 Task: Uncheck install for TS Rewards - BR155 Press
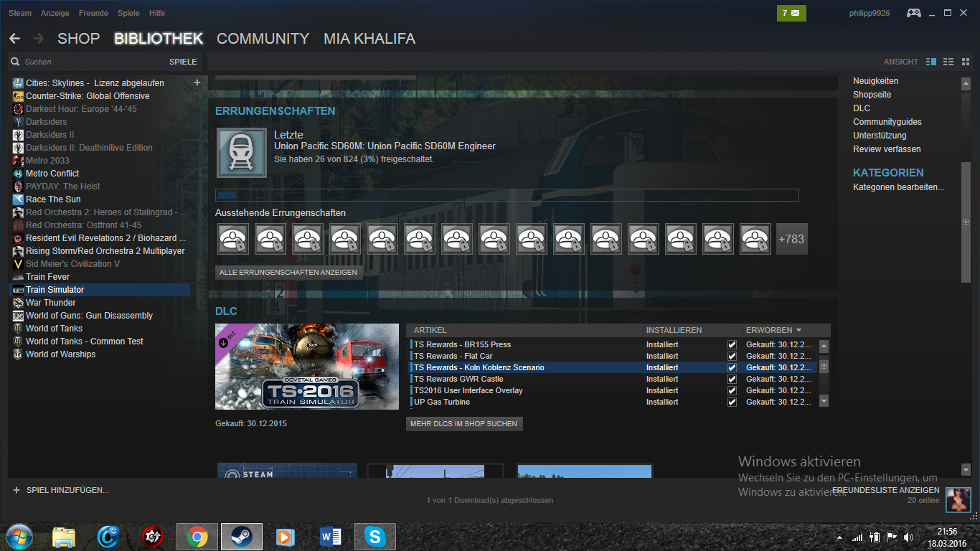(732, 344)
